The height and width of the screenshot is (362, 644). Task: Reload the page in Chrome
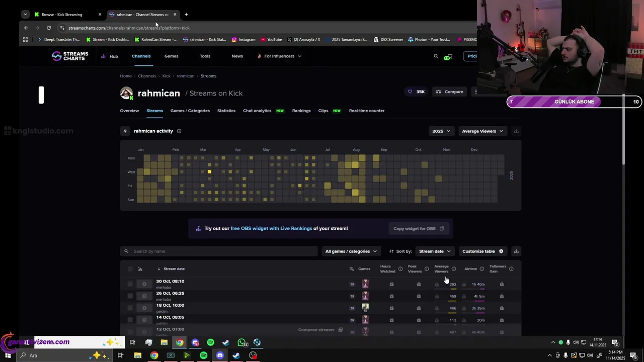[48, 28]
